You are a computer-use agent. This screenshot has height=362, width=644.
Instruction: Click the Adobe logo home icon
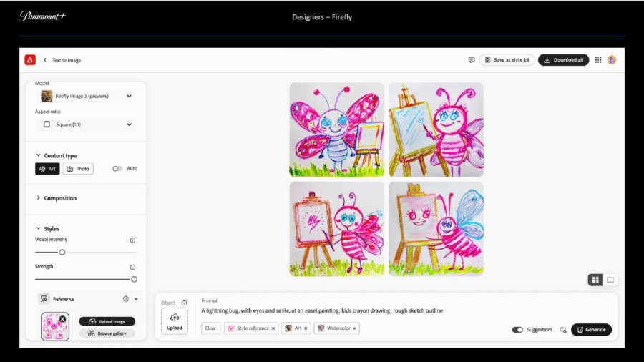[30, 60]
